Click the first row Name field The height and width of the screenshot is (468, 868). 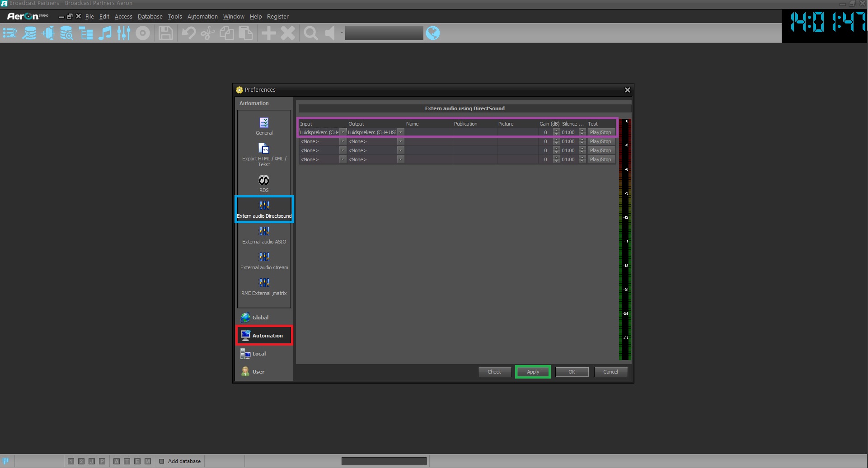click(428, 132)
